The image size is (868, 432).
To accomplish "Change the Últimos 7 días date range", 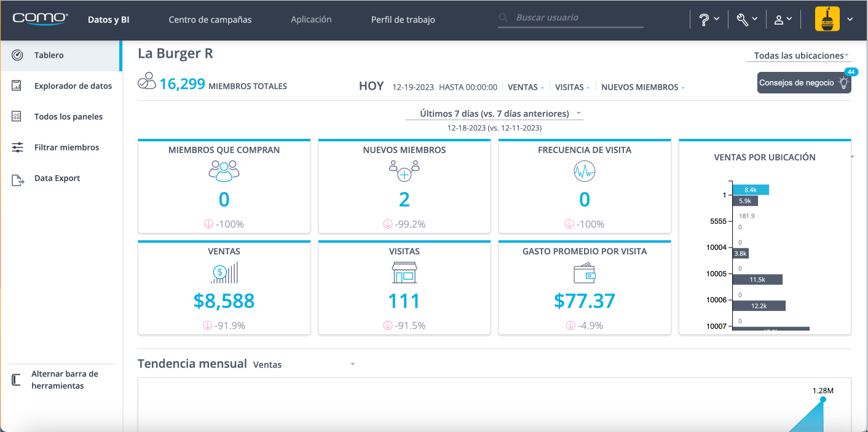I will [494, 114].
